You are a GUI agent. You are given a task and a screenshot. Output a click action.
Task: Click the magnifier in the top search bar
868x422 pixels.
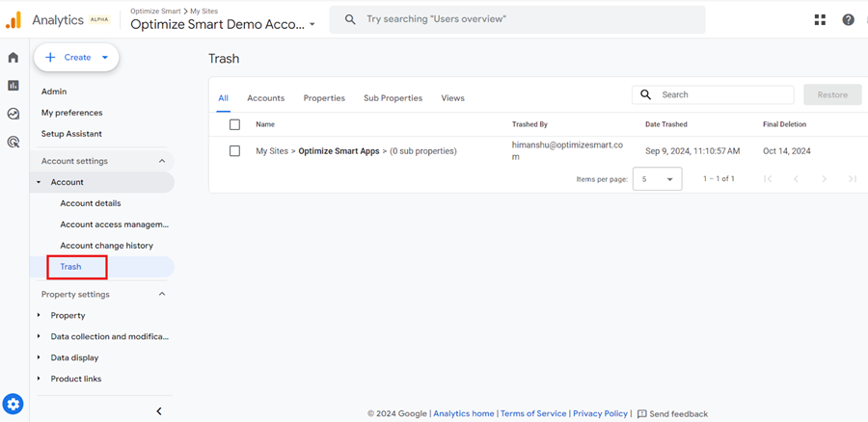[350, 19]
